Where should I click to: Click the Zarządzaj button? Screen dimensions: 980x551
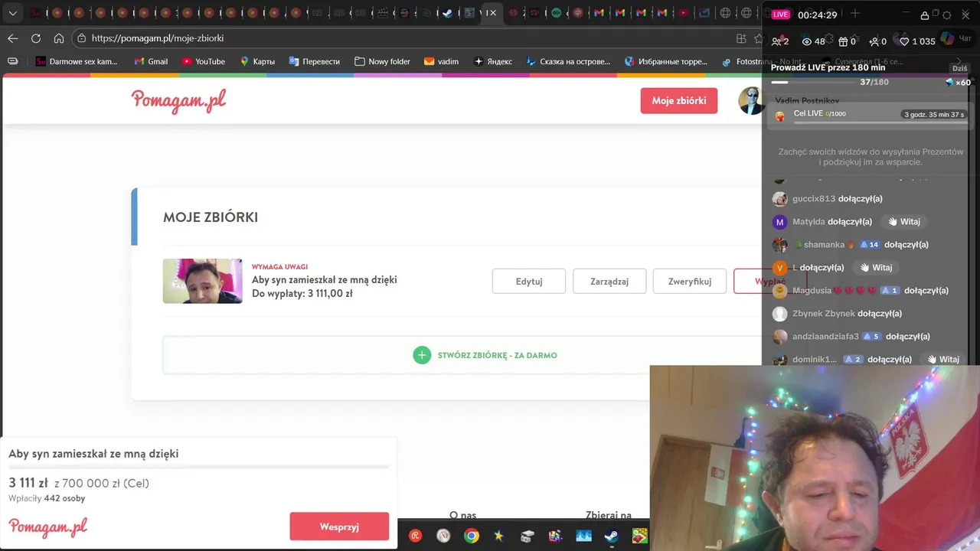click(x=609, y=281)
